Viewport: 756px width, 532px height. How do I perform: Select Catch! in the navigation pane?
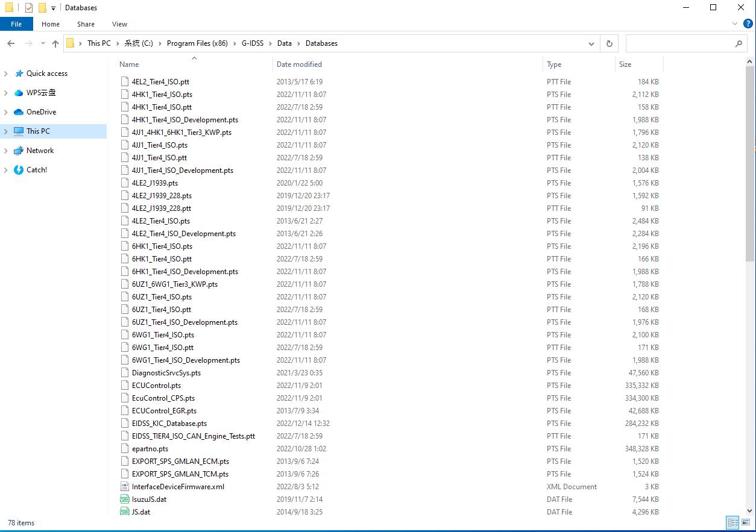point(36,170)
